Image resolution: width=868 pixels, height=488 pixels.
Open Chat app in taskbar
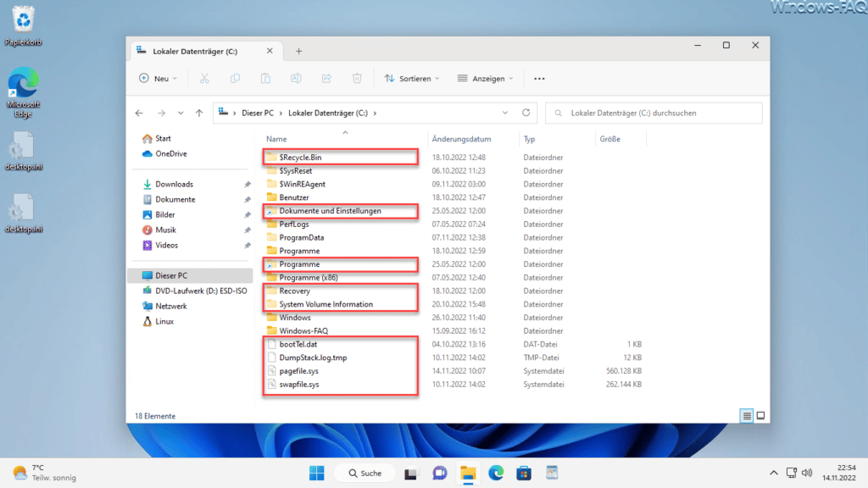[440, 473]
